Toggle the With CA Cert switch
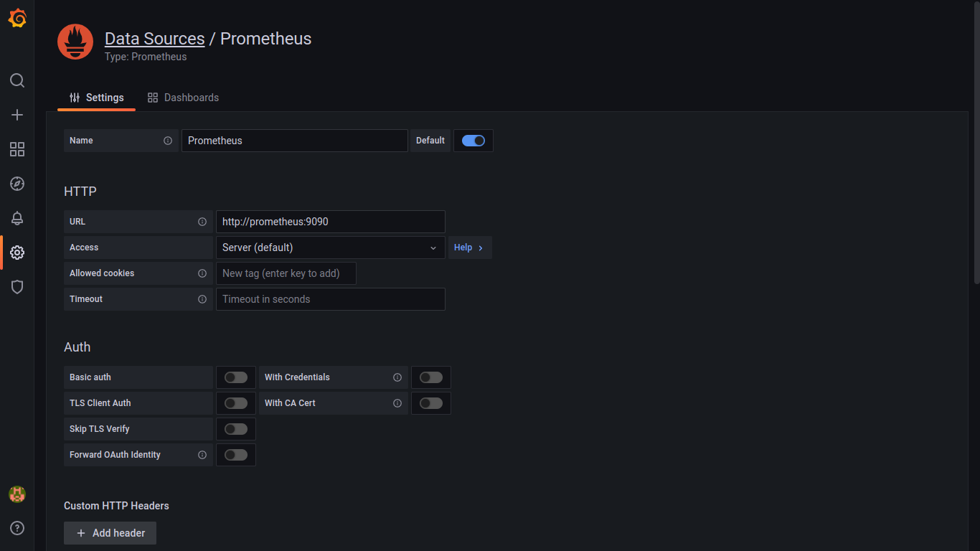Viewport: 980px width, 551px height. pos(431,403)
